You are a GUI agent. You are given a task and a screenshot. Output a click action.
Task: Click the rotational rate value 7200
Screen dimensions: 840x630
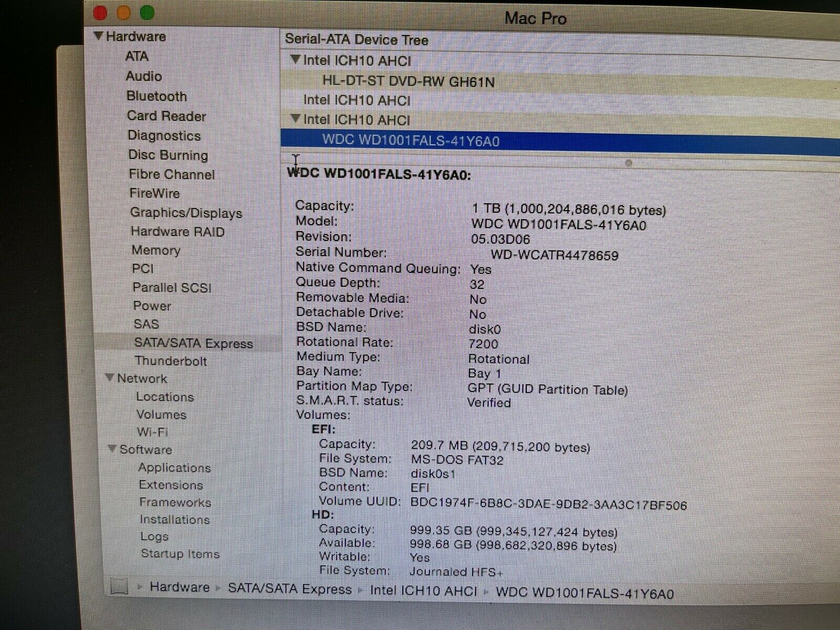click(484, 344)
